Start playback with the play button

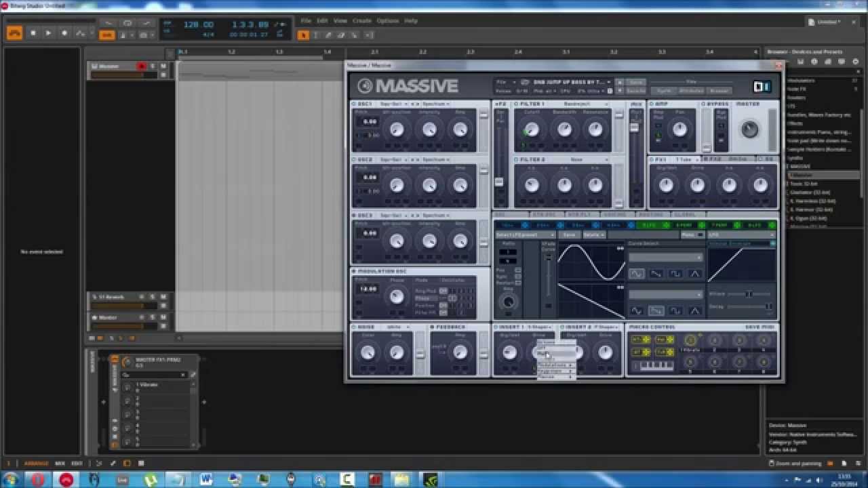tap(48, 33)
